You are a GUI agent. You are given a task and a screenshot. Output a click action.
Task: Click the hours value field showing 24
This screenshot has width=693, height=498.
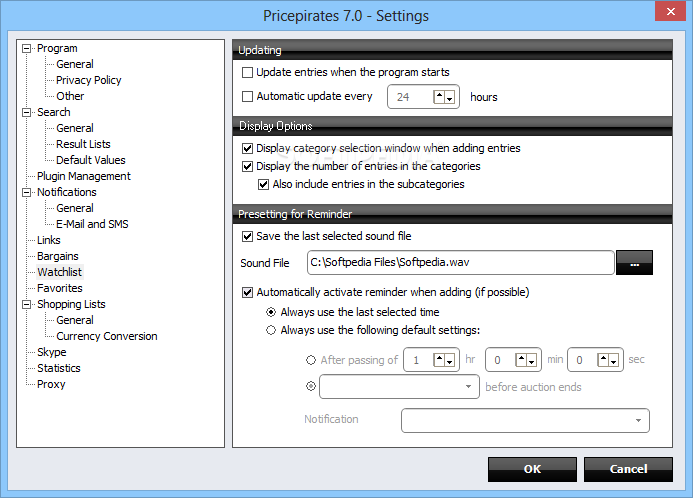410,97
